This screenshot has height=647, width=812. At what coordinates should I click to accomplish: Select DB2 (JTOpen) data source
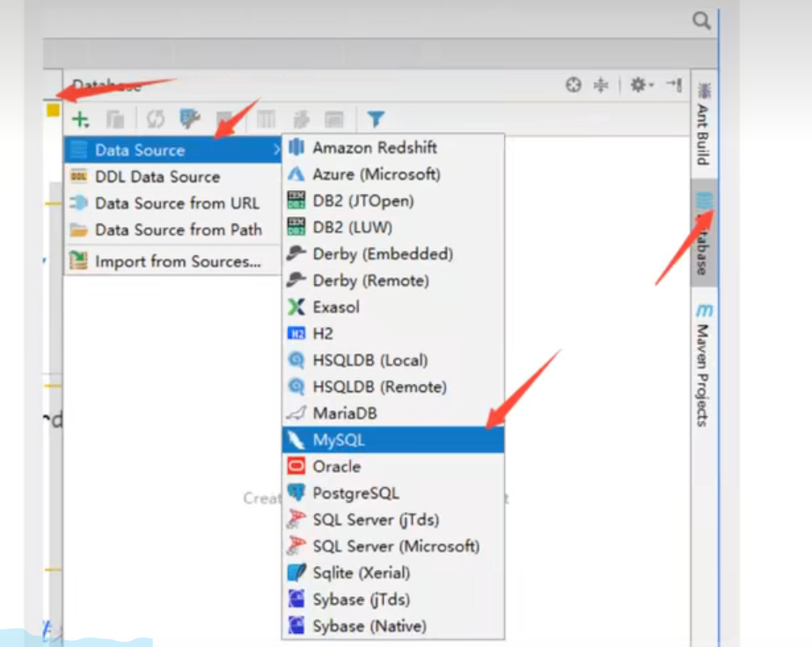(x=393, y=200)
